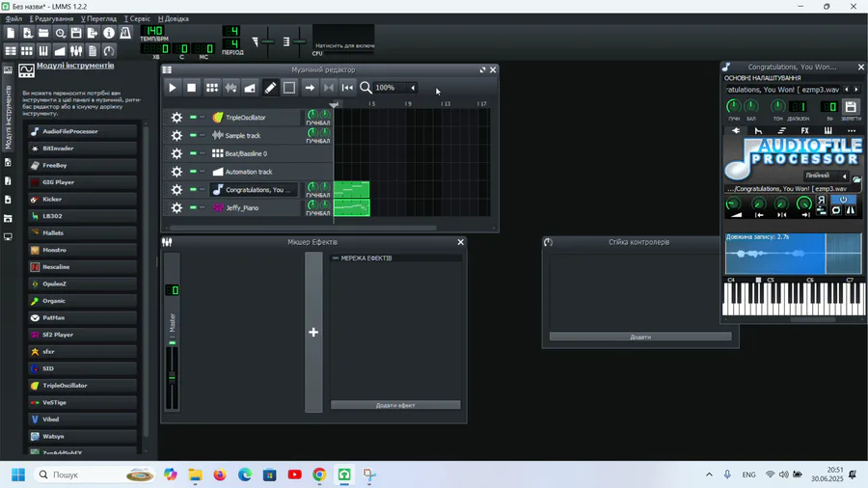Mute the Beat/Bassline 0 track
This screenshot has width=868, height=488.
[193, 153]
